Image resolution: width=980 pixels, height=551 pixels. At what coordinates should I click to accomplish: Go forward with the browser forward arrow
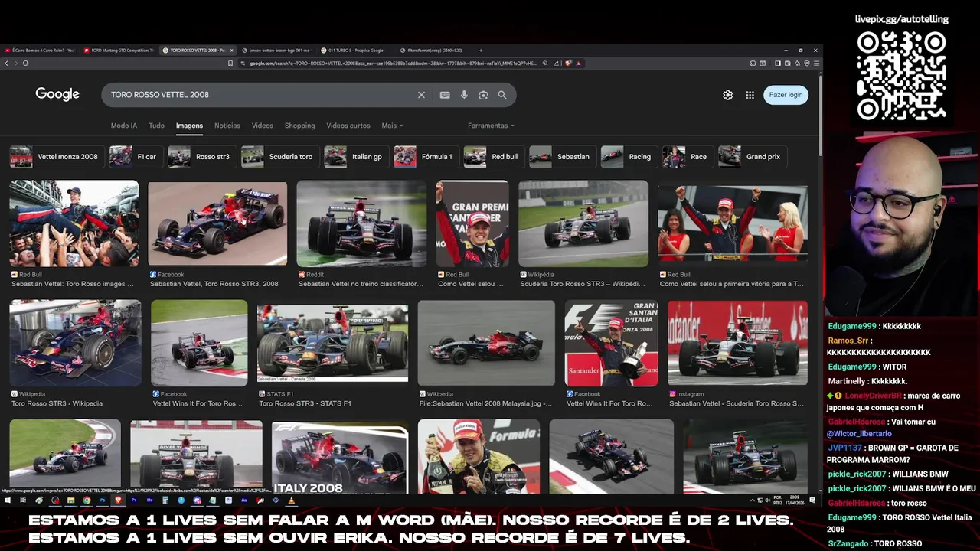point(16,63)
